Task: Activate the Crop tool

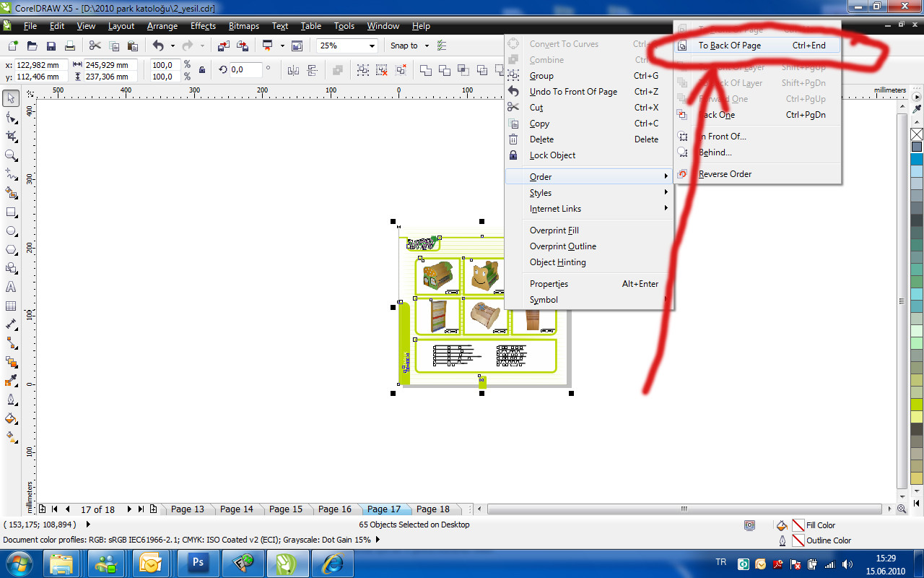Action: click(x=11, y=137)
